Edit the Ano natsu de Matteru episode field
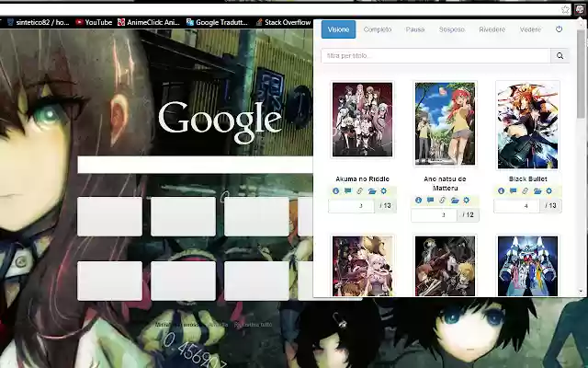The image size is (588, 368). [x=434, y=214]
